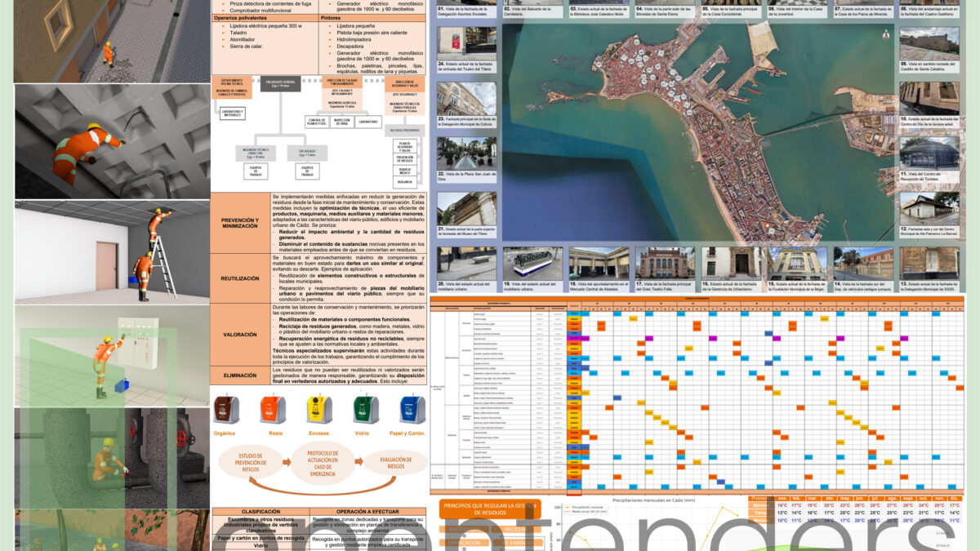This screenshot has height=551, width=980.
Task: Click the 'Vigilancia' org chart box
Action: [405, 183]
